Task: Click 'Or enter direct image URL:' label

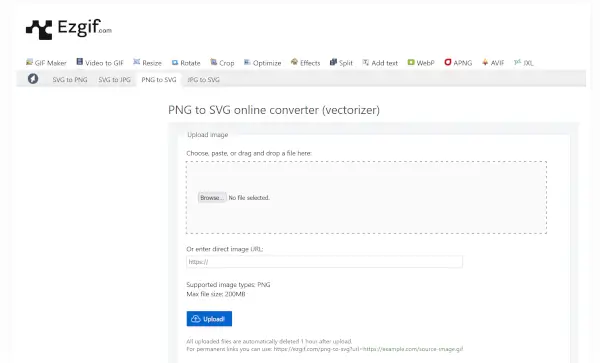Action: (x=225, y=249)
